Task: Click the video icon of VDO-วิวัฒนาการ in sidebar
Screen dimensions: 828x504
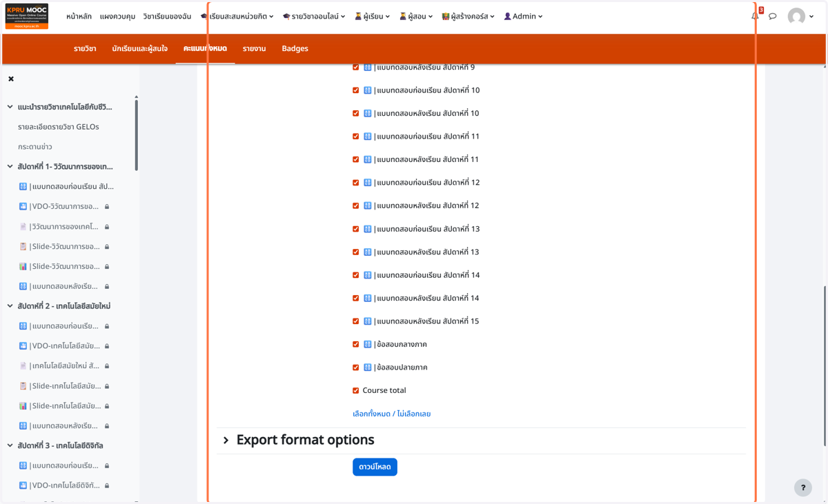Action: (x=23, y=206)
